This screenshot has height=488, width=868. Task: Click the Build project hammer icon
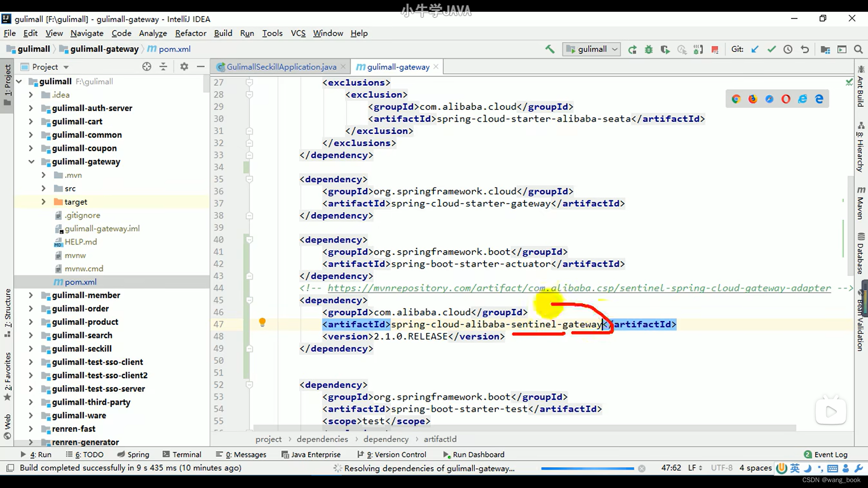tap(550, 49)
